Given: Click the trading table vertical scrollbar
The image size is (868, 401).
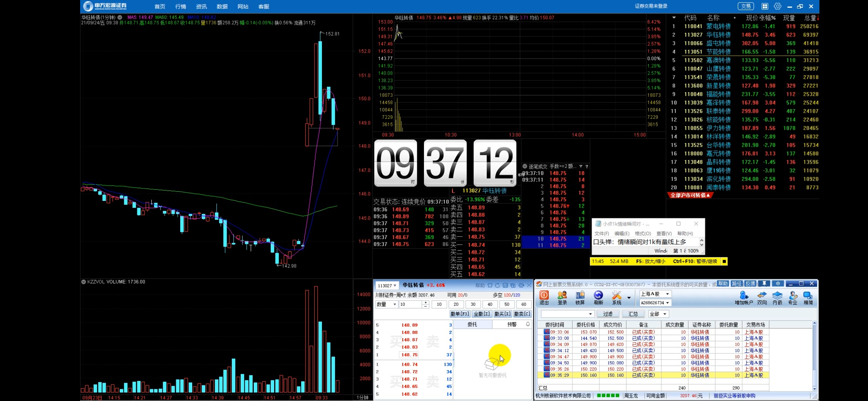Looking at the screenshot, I should (x=814, y=356).
